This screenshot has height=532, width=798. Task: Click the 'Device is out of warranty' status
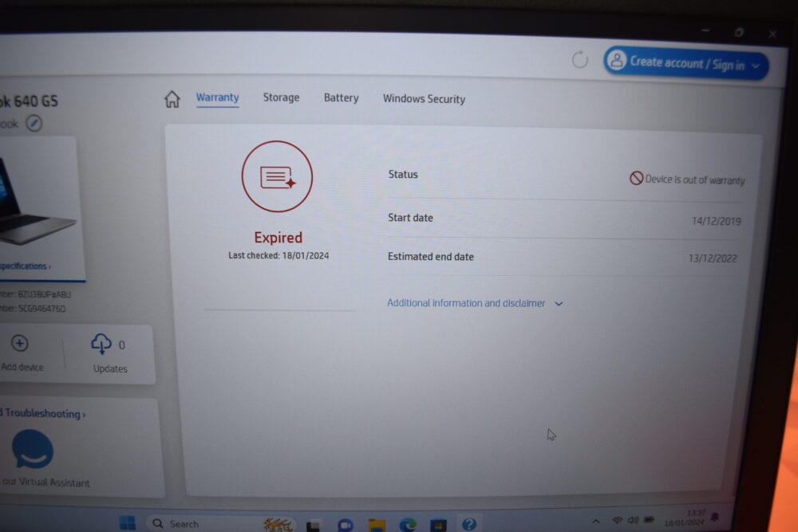(687, 179)
